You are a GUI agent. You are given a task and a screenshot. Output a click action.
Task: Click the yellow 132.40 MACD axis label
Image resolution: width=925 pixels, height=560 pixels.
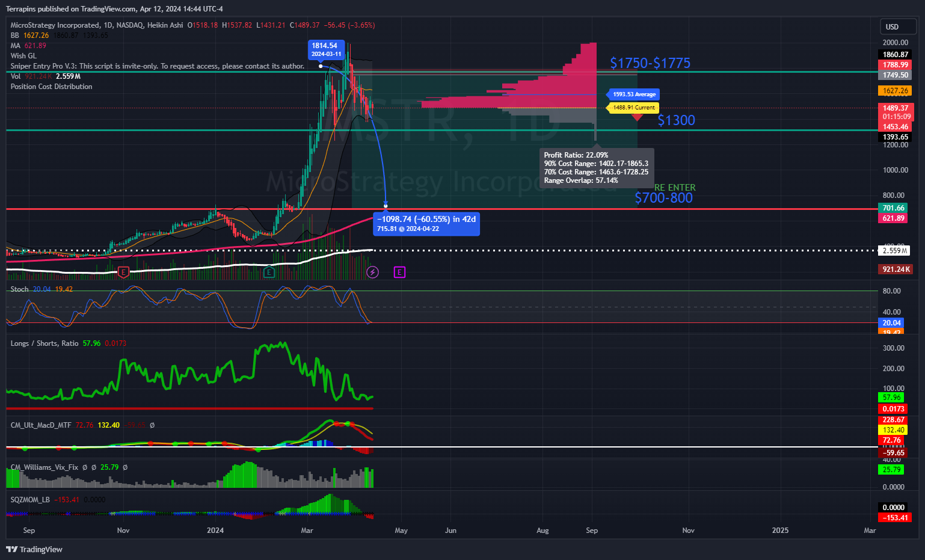893,430
